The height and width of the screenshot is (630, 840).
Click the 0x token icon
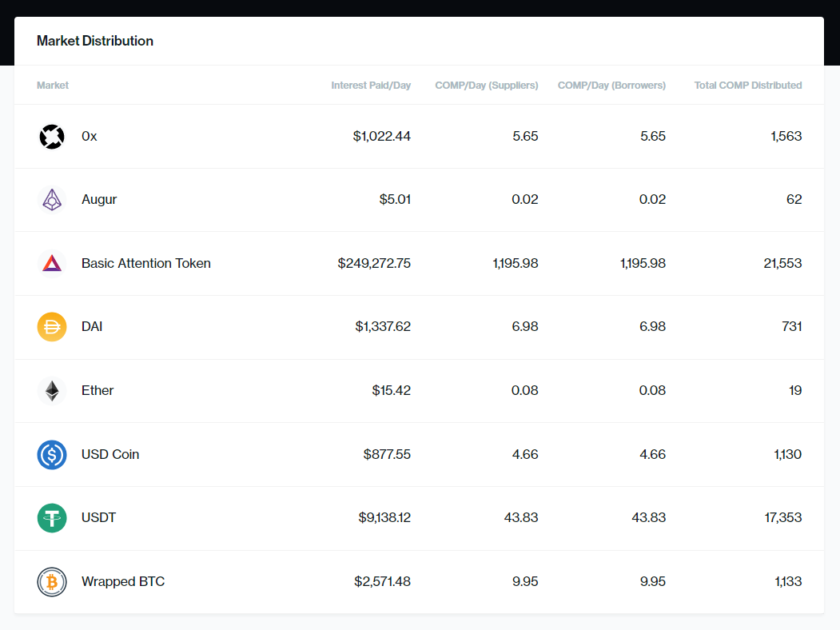52,137
